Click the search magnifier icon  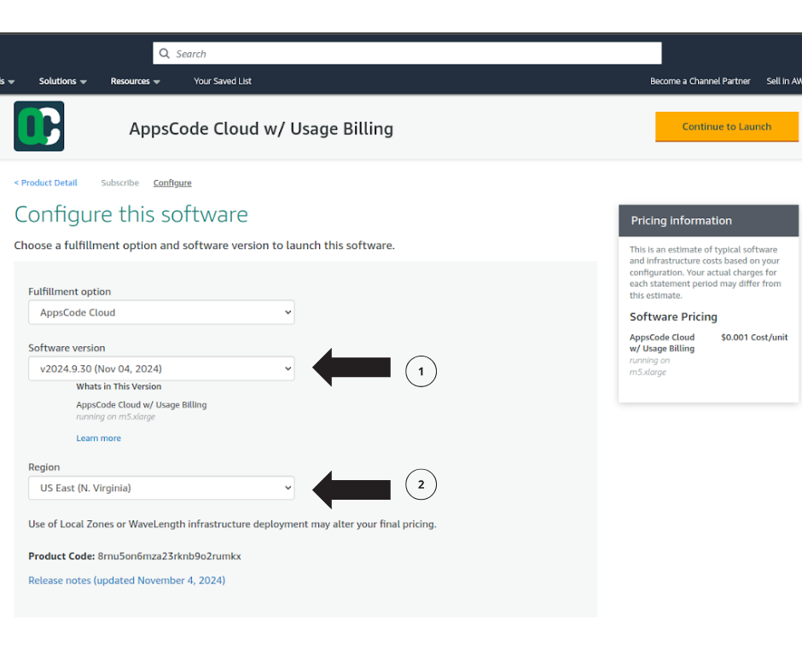[x=164, y=54]
